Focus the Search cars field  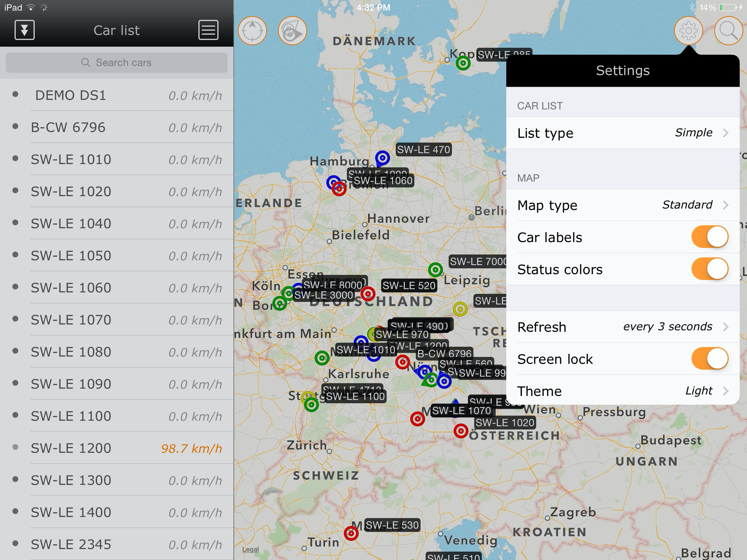pyautogui.click(x=117, y=63)
